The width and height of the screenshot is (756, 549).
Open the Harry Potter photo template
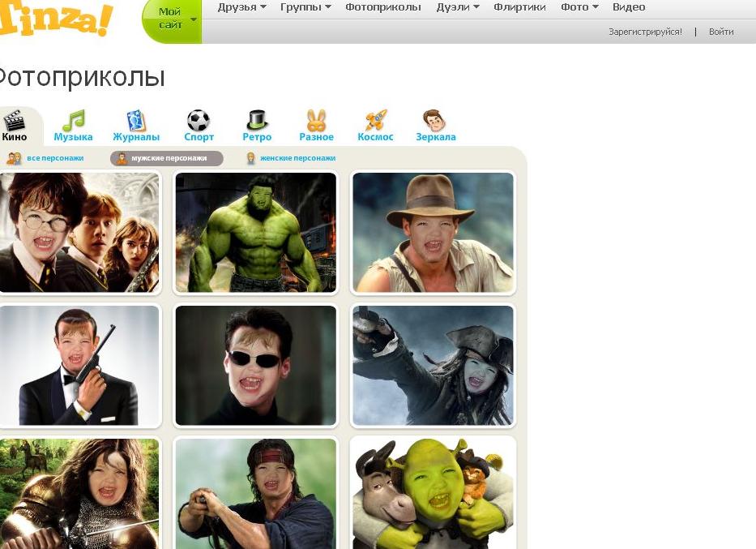(79, 233)
